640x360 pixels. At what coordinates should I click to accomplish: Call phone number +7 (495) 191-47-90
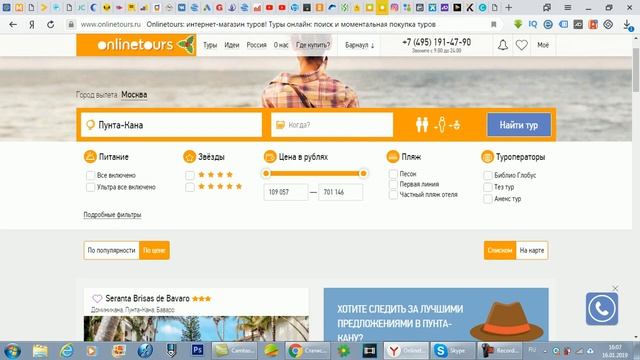pos(436,42)
